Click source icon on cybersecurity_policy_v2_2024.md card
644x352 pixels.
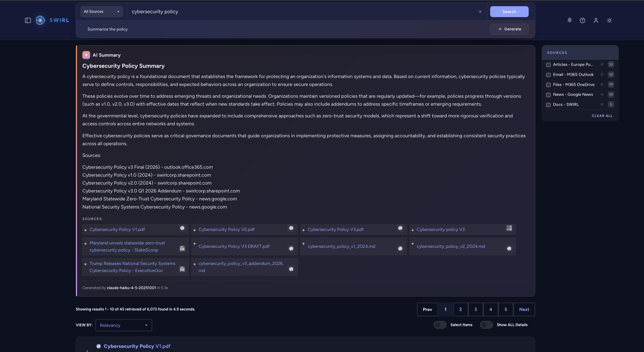click(509, 248)
